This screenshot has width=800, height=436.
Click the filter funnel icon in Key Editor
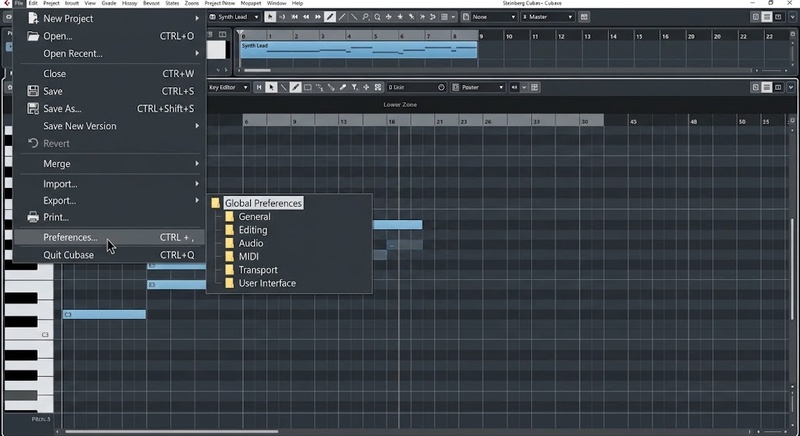[x=355, y=87]
